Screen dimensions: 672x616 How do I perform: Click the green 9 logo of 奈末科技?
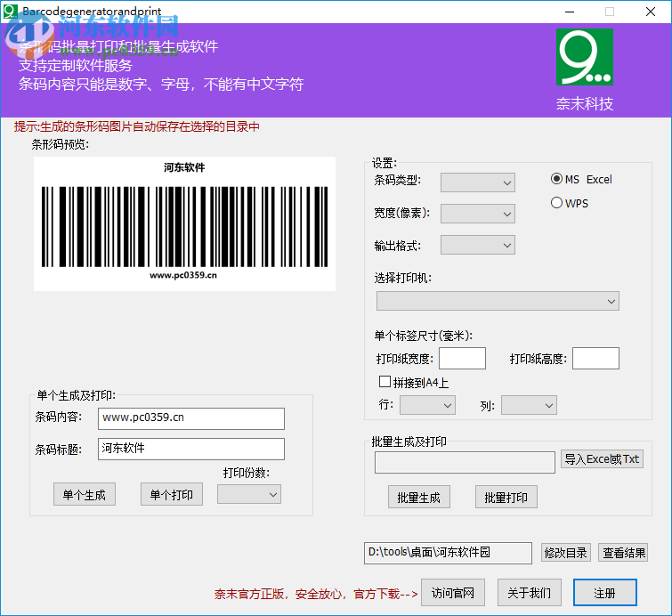(x=585, y=57)
